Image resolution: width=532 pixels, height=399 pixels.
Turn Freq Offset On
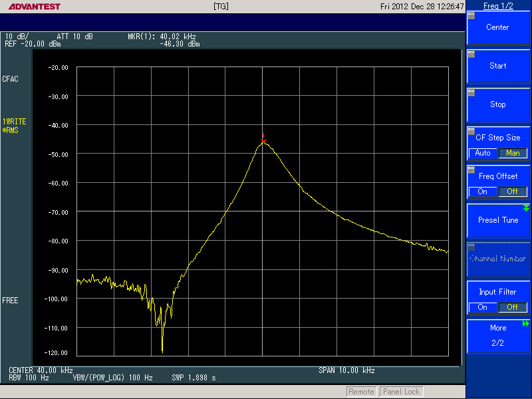pyautogui.click(x=483, y=192)
